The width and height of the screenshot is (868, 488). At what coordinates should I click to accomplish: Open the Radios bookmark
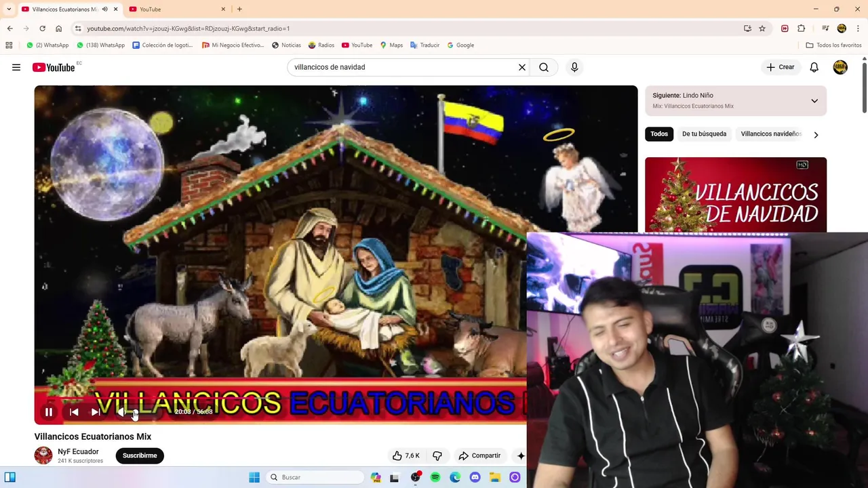[321, 45]
